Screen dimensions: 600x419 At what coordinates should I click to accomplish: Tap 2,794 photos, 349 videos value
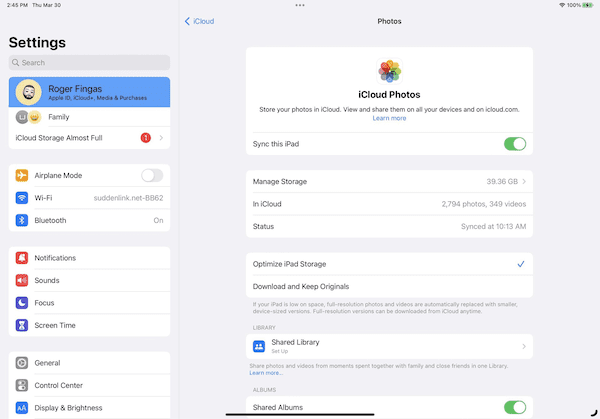click(484, 204)
